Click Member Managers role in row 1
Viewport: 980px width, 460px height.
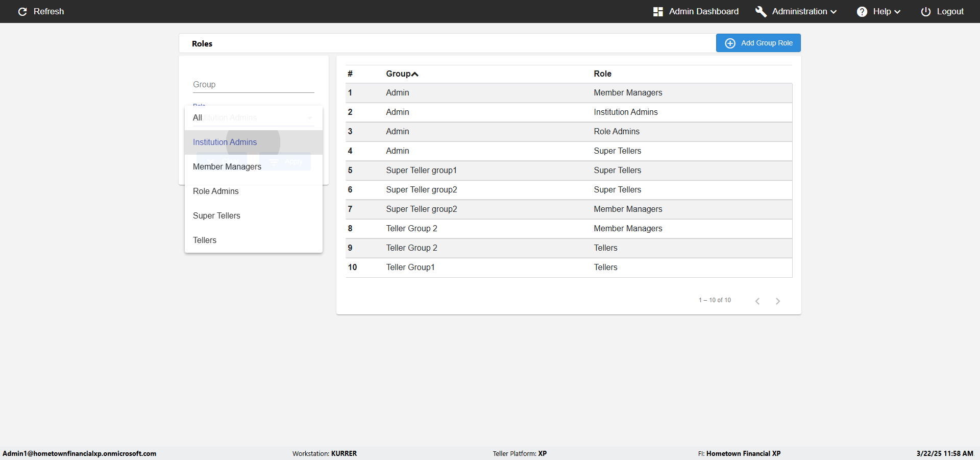point(628,92)
